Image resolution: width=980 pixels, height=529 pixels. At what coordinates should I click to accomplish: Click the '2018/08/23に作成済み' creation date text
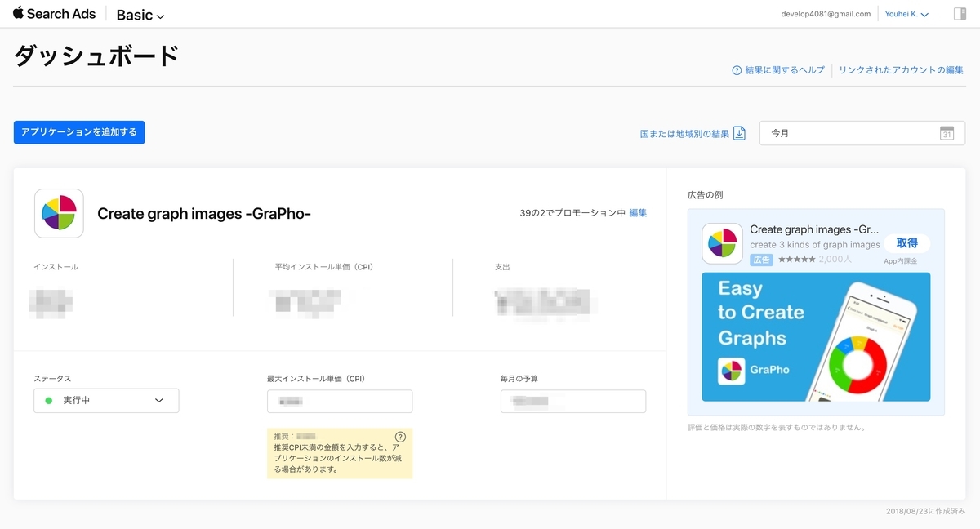point(925,512)
